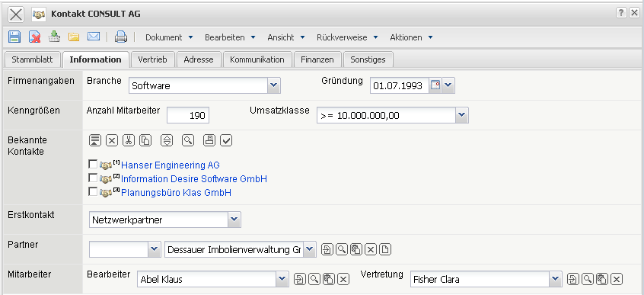Click the Gründung date field 01.07.1993
The width and height of the screenshot is (644, 295).
[x=400, y=85]
